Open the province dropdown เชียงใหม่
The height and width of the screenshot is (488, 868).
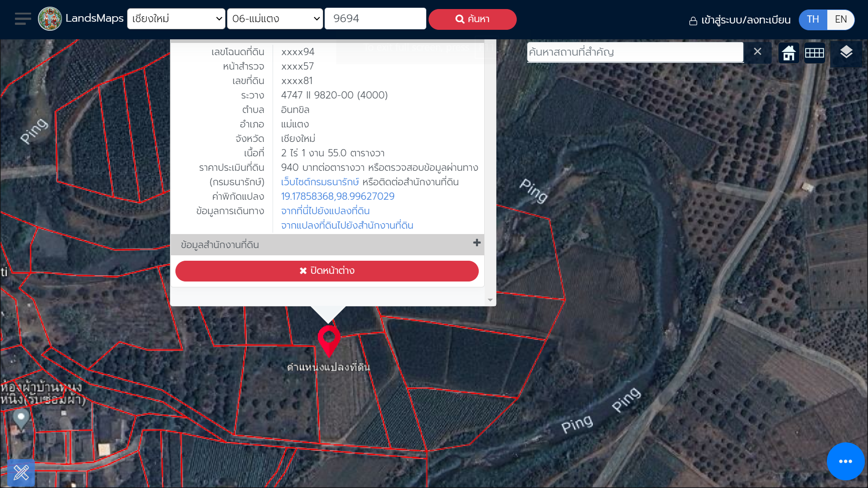176,19
